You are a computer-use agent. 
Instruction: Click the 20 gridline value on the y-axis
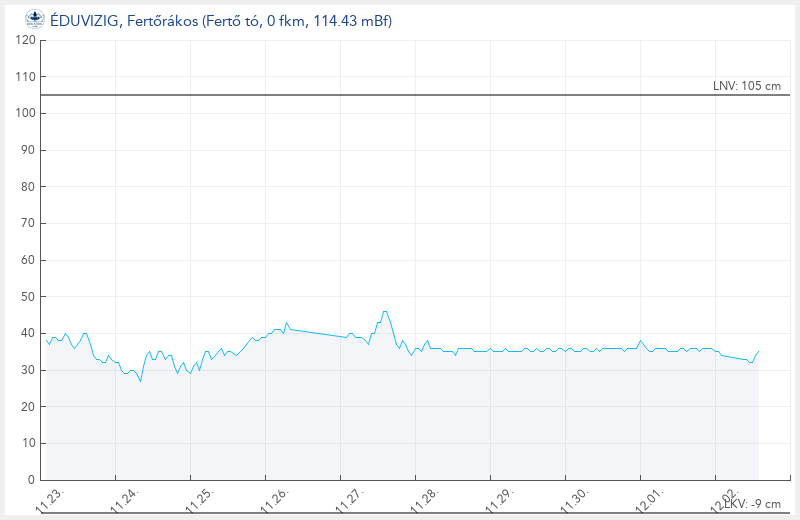[29, 407]
